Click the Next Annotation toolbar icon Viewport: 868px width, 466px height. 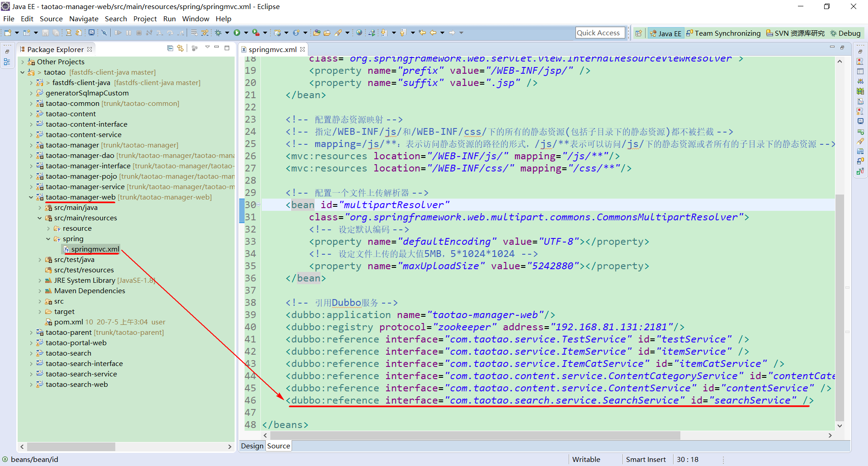384,33
